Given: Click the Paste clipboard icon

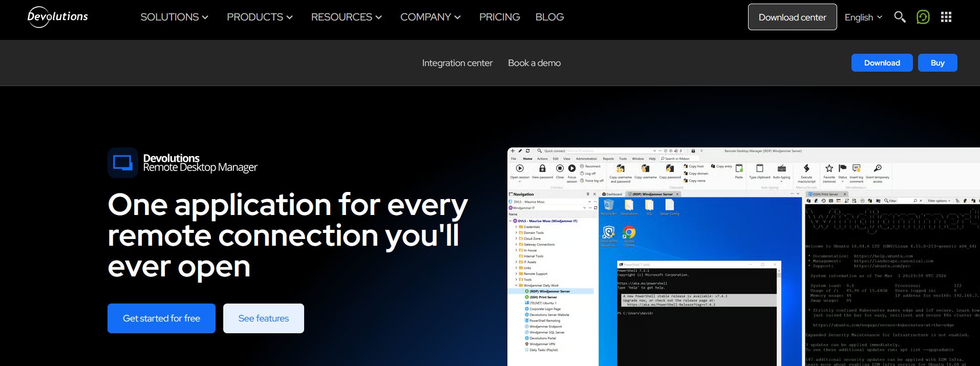Looking at the screenshot, I should (739, 168).
